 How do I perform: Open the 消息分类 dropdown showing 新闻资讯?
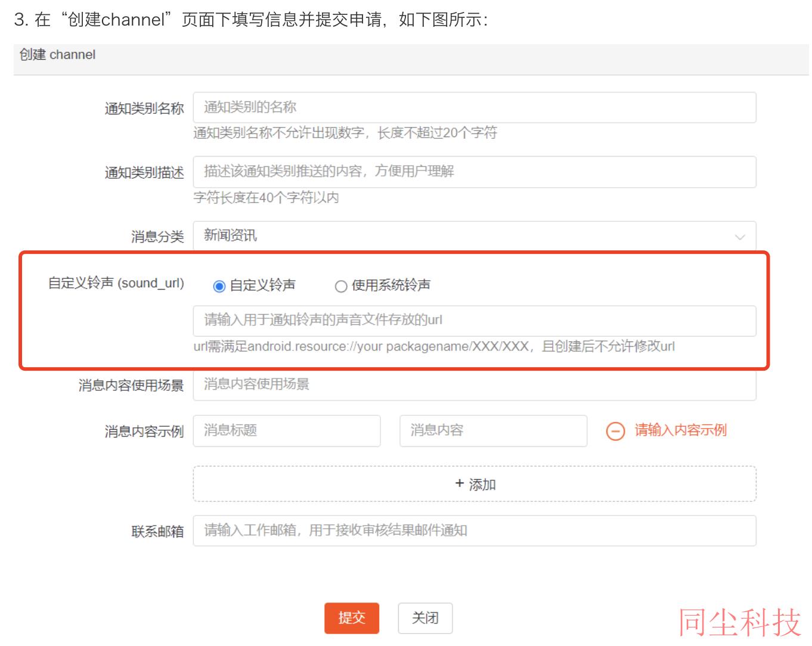[475, 236]
